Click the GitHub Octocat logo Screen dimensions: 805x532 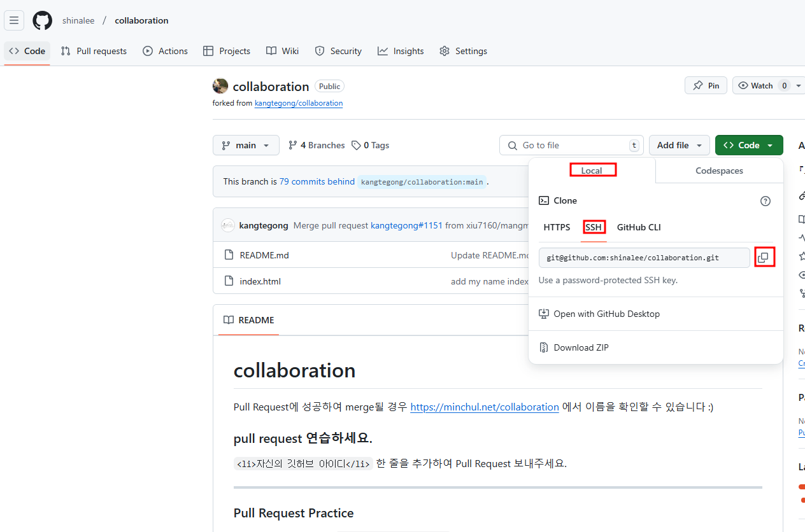[x=43, y=20]
